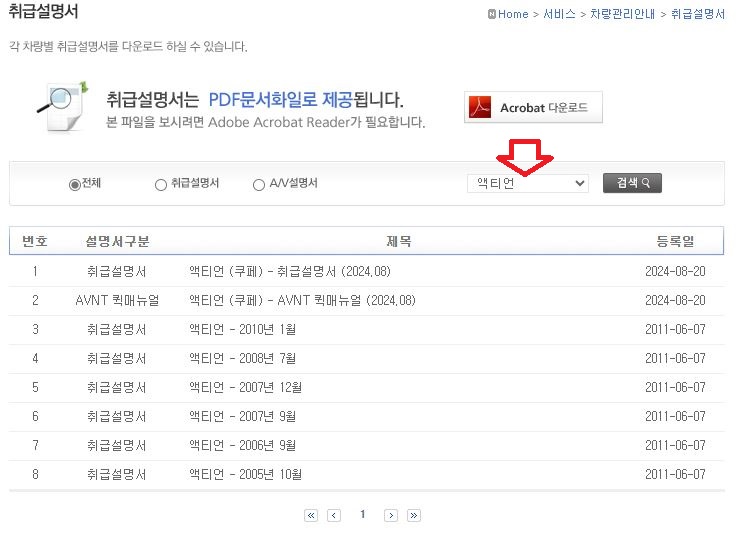740x535 pixels.
Task: Click 2024-08-20 date in row 1
Action: click(x=675, y=271)
